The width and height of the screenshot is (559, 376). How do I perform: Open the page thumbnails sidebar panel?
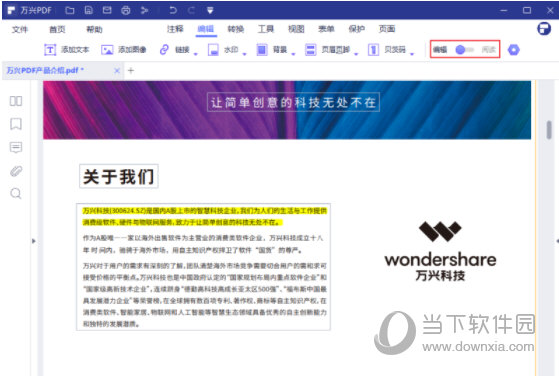click(x=16, y=101)
